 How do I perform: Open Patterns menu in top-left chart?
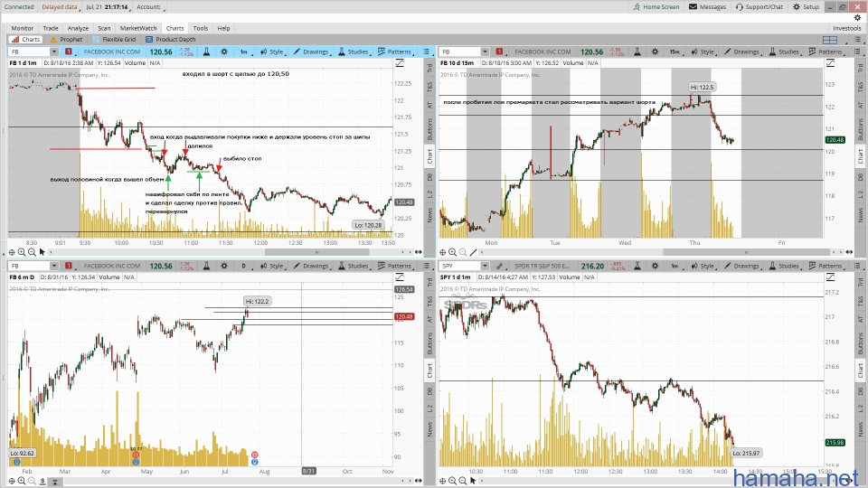(395, 52)
